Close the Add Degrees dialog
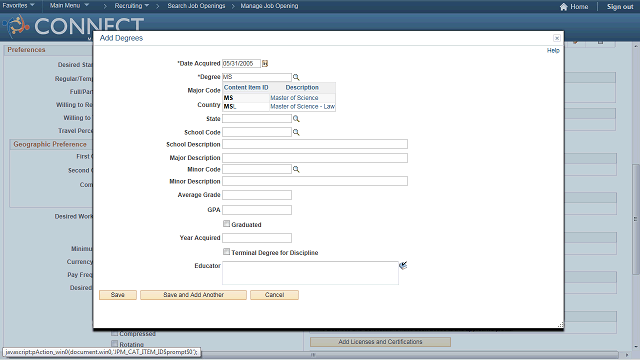 pos(557,38)
